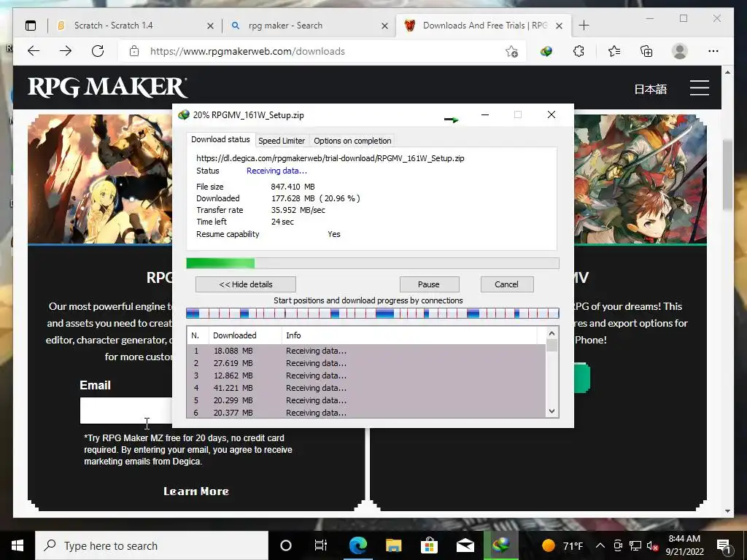Open the Windows Start menu
Screen dimensions: 747x560
[18, 545]
